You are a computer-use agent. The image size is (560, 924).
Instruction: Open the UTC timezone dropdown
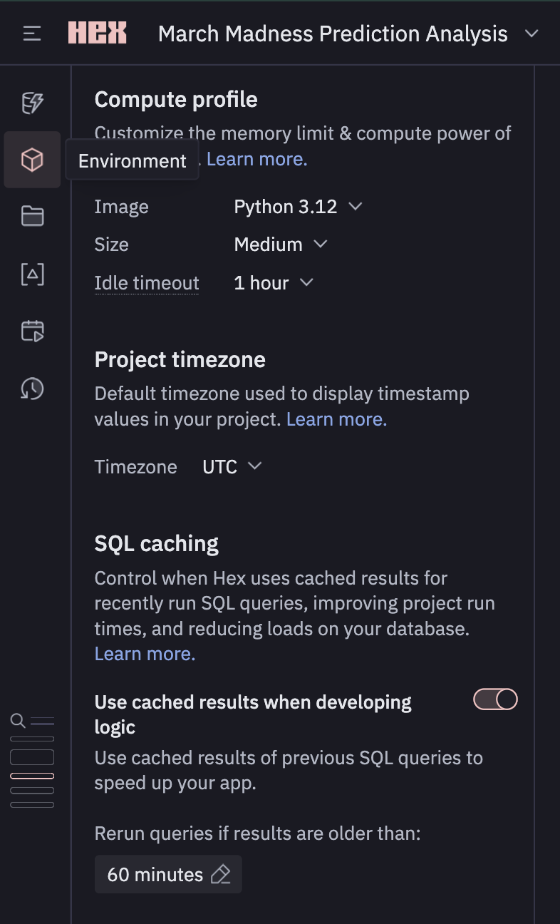point(232,467)
